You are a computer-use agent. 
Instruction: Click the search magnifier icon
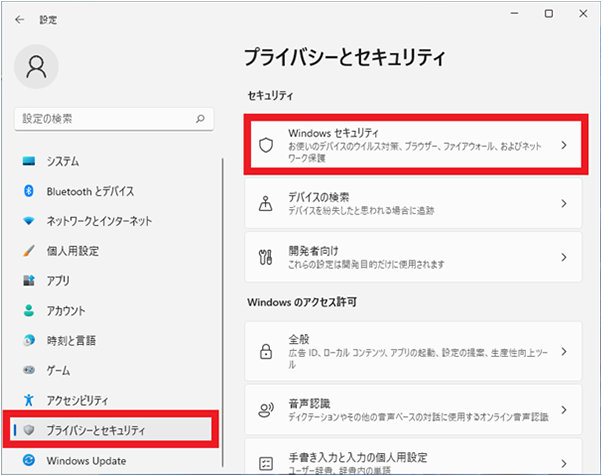tap(200, 119)
